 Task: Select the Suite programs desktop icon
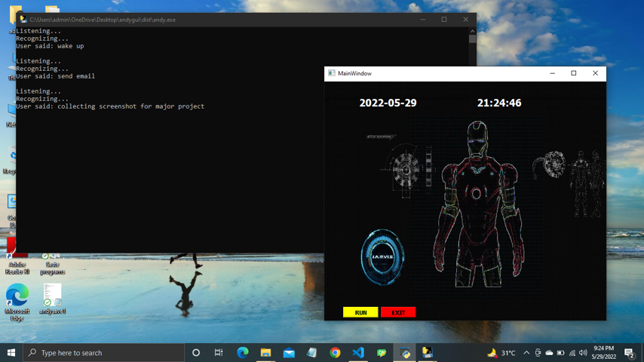pyautogui.click(x=52, y=264)
